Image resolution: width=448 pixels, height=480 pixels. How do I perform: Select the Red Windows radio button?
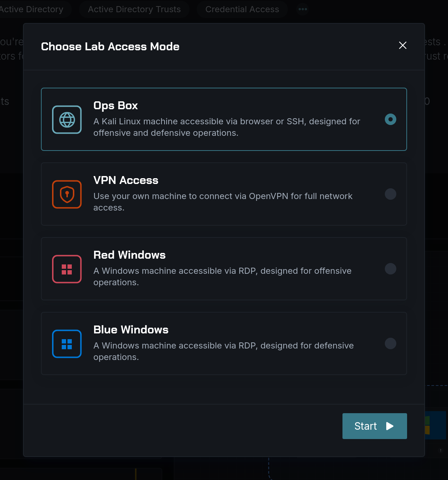[391, 269]
